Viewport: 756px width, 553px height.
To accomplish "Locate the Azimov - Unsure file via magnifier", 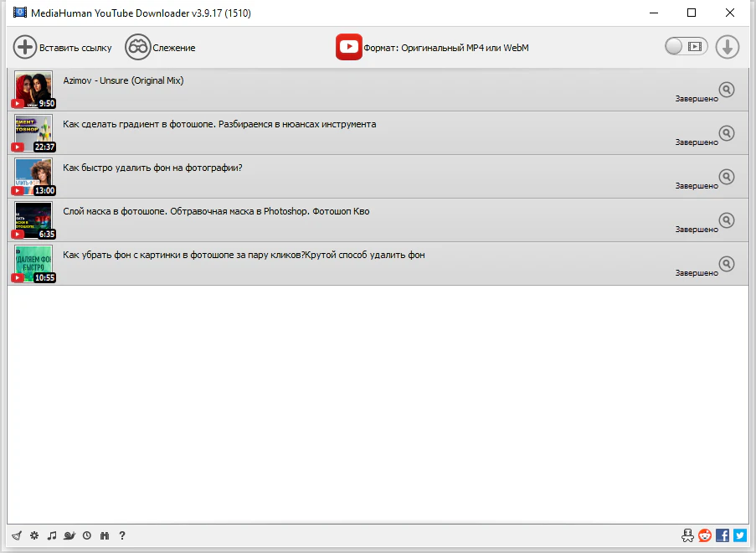I will [727, 90].
